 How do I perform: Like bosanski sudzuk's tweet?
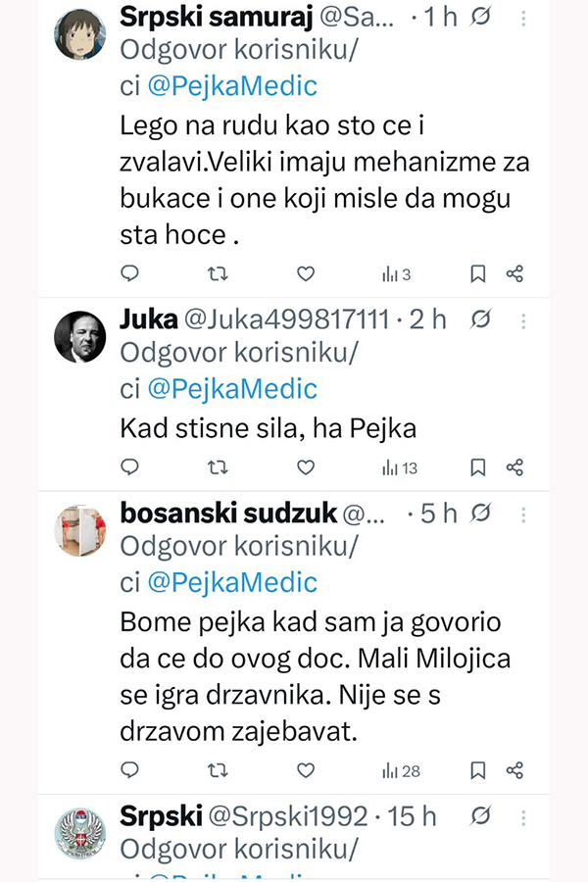click(x=306, y=771)
